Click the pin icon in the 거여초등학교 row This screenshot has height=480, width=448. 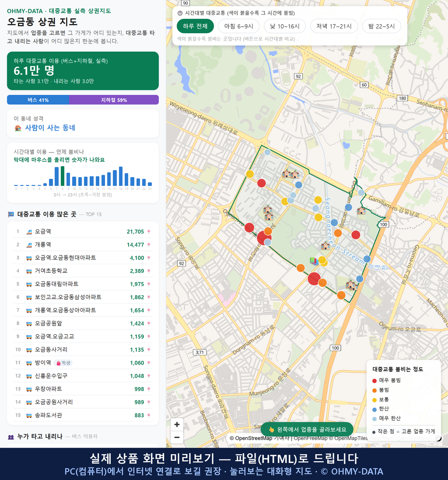[149, 271]
